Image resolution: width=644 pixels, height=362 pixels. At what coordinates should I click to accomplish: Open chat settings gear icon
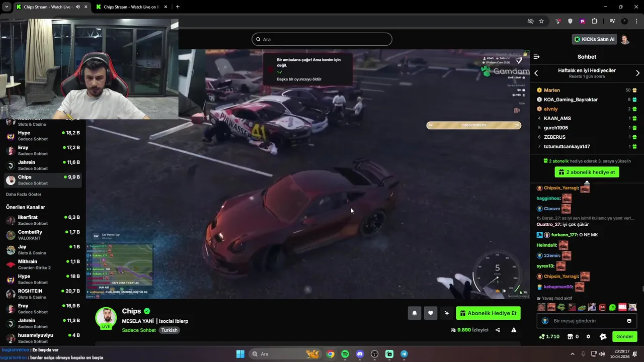point(588,336)
